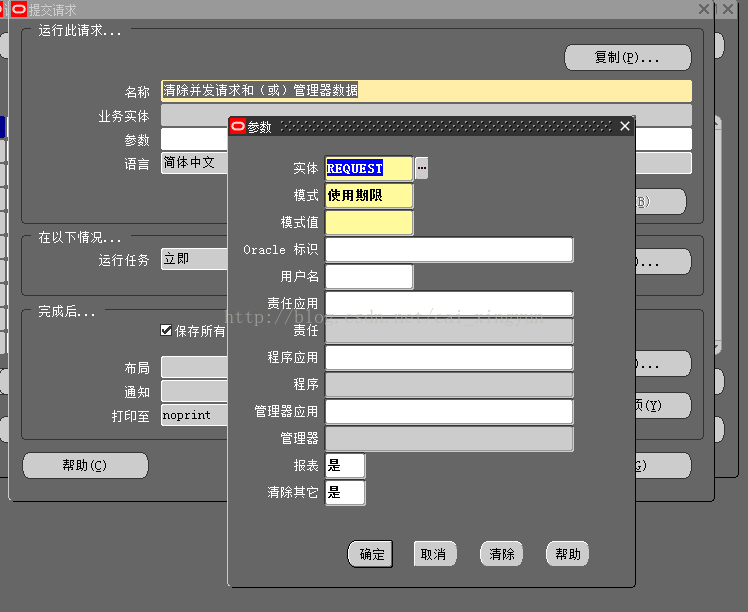Click the 名称 field with request name

[x=426, y=91]
